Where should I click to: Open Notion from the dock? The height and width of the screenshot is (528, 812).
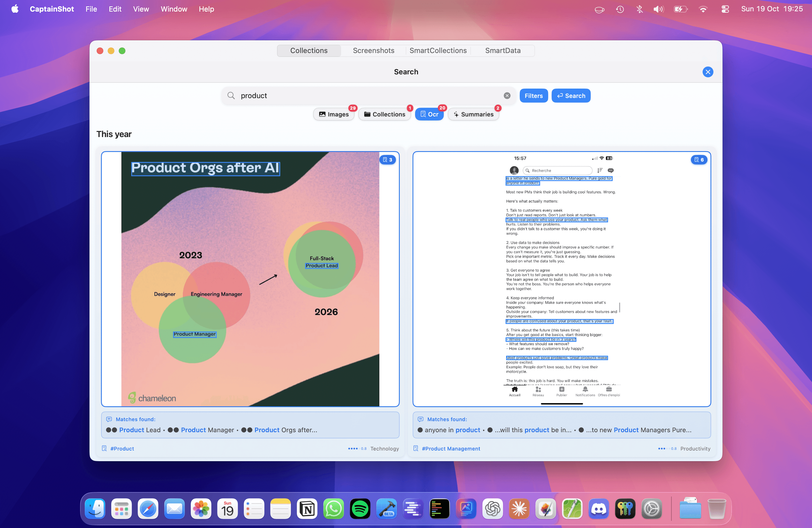[307, 509]
